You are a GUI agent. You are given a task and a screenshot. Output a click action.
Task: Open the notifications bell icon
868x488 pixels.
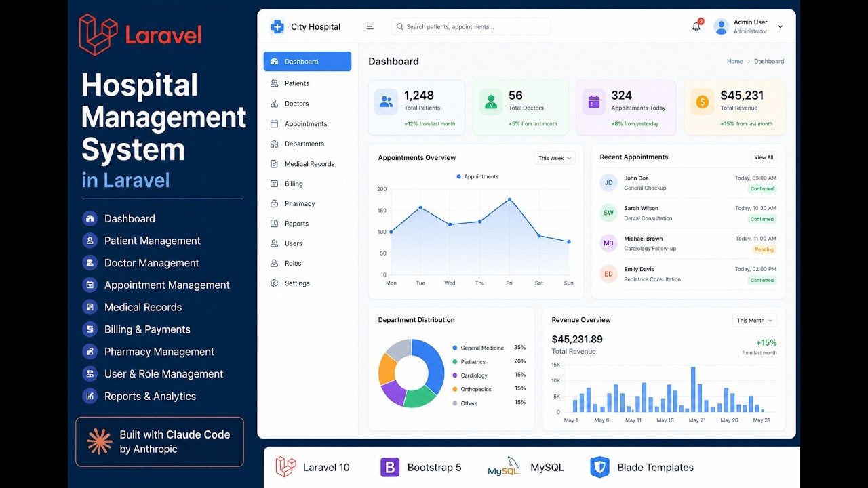(x=696, y=27)
